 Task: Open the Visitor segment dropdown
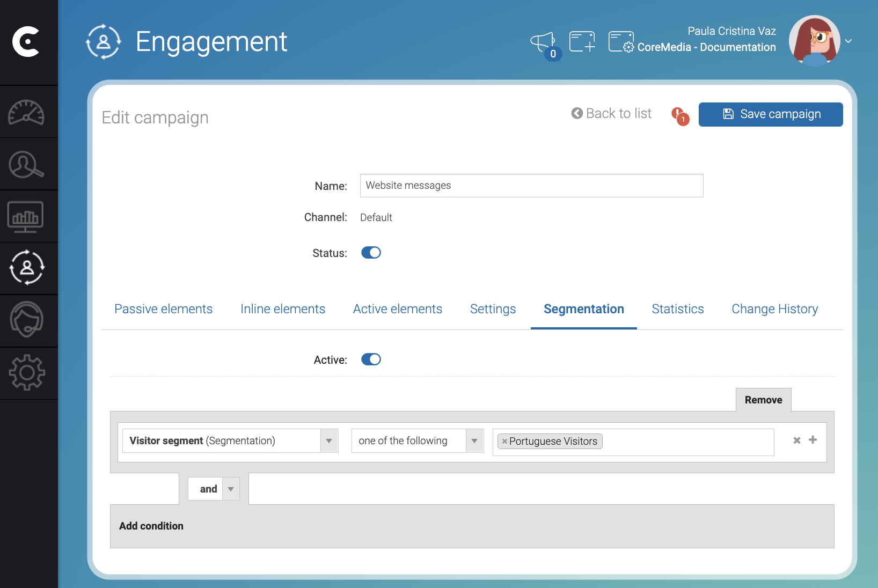pos(231,441)
